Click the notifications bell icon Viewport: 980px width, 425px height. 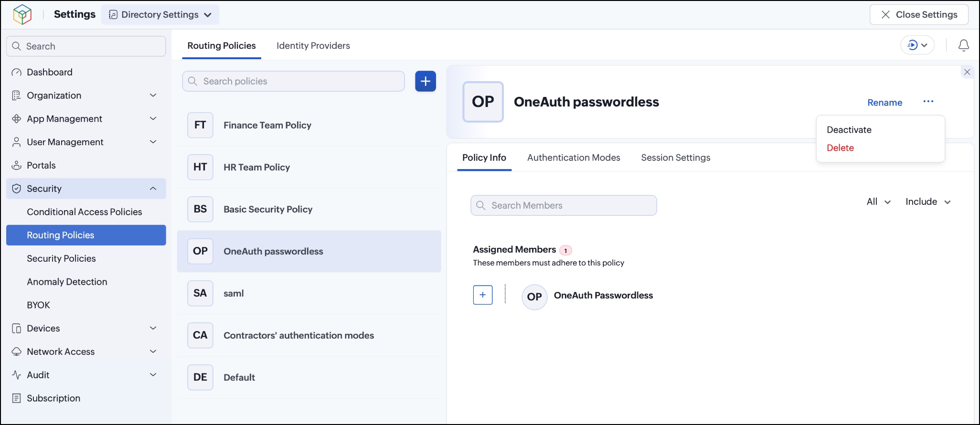(x=964, y=45)
